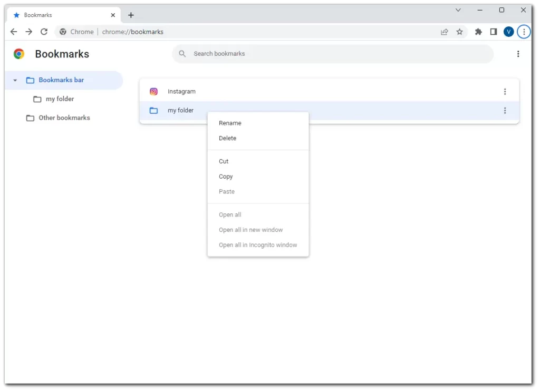The width and height of the screenshot is (540, 392).
Task: Click the my folder name in the list
Action: click(180, 111)
